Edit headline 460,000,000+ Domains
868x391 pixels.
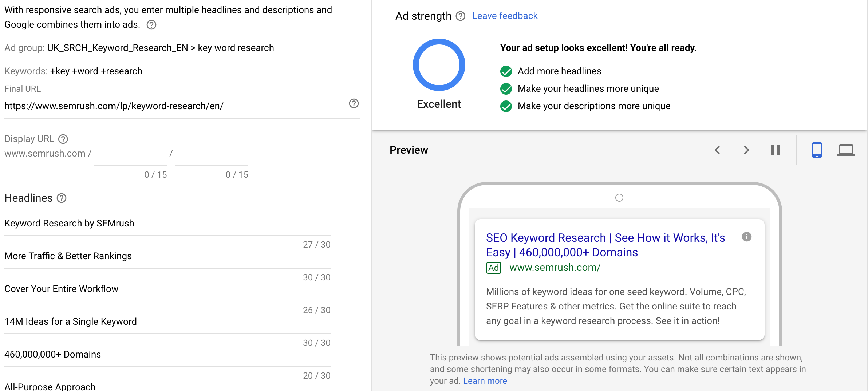point(167,354)
